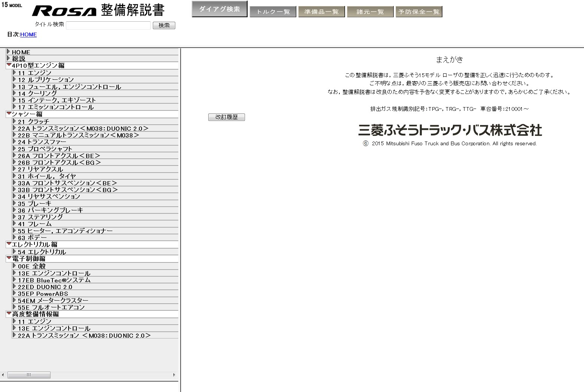Click the 検索 search button
The height and width of the screenshot is (392, 584).
(x=164, y=25)
